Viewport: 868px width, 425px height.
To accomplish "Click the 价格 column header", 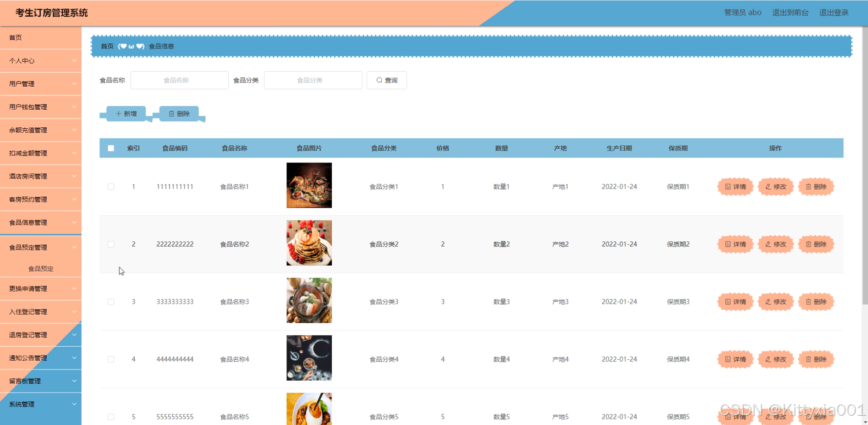I will pos(443,148).
